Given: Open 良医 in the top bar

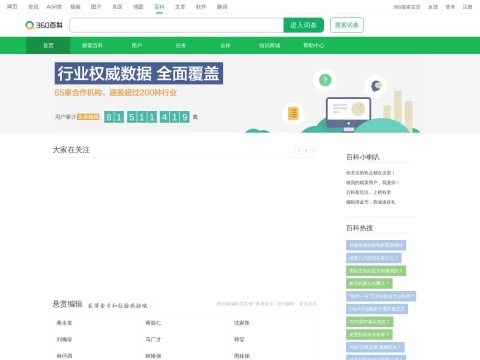Looking at the screenshot, I should coord(117,7).
